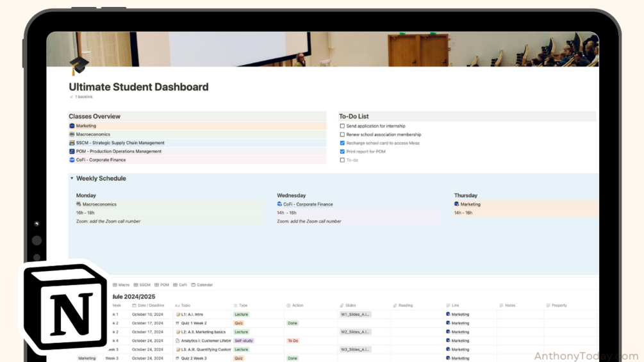Click Thursday's '14h - 16h' time text

(x=463, y=213)
